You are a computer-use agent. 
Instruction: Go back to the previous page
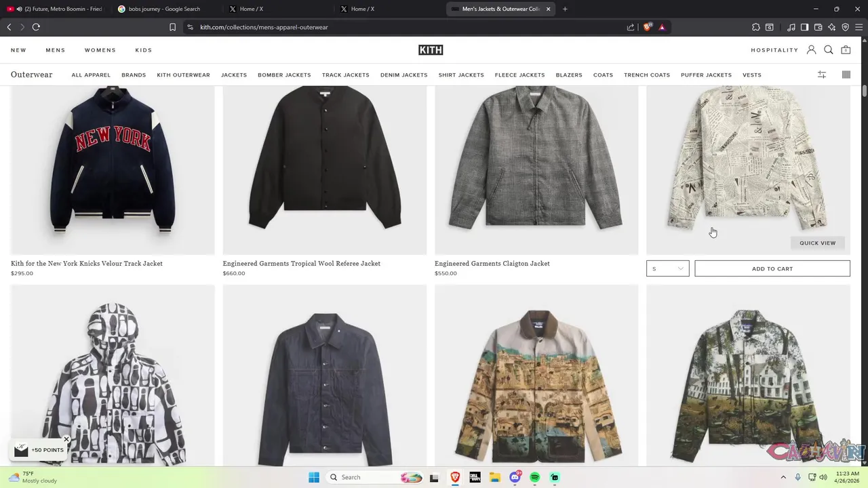pyautogui.click(x=9, y=27)
